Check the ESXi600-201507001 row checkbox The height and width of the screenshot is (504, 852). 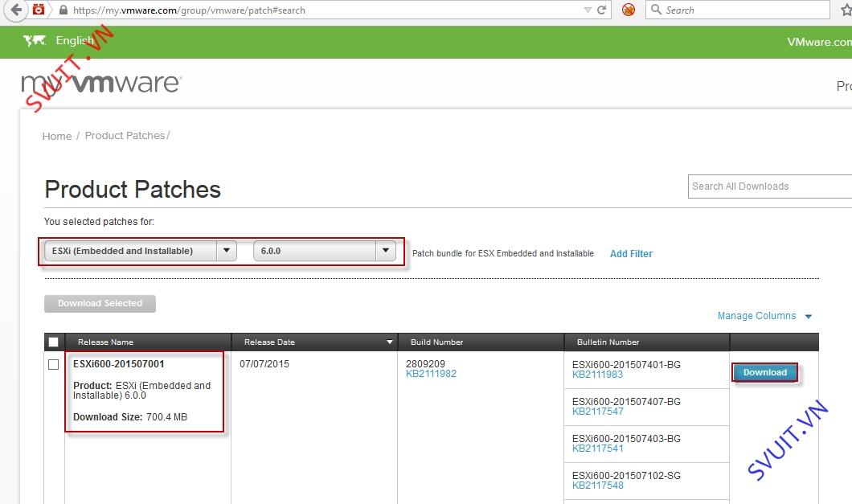(x=53, y=364)
